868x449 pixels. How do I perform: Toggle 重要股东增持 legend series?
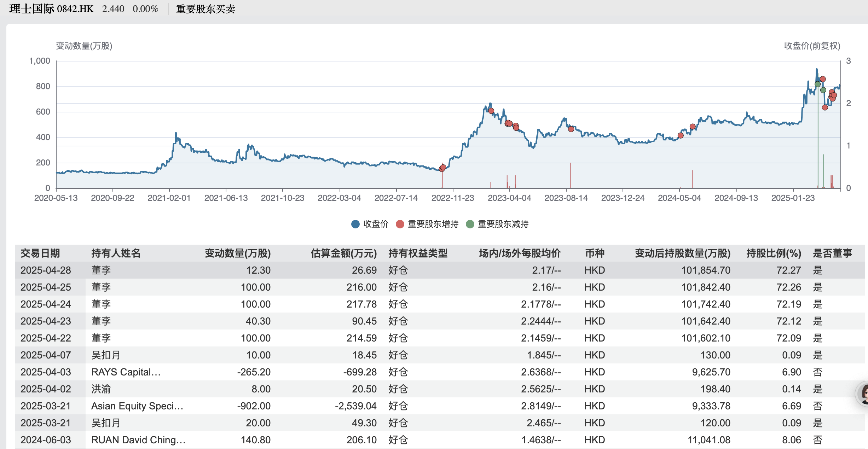click(433, 224)
